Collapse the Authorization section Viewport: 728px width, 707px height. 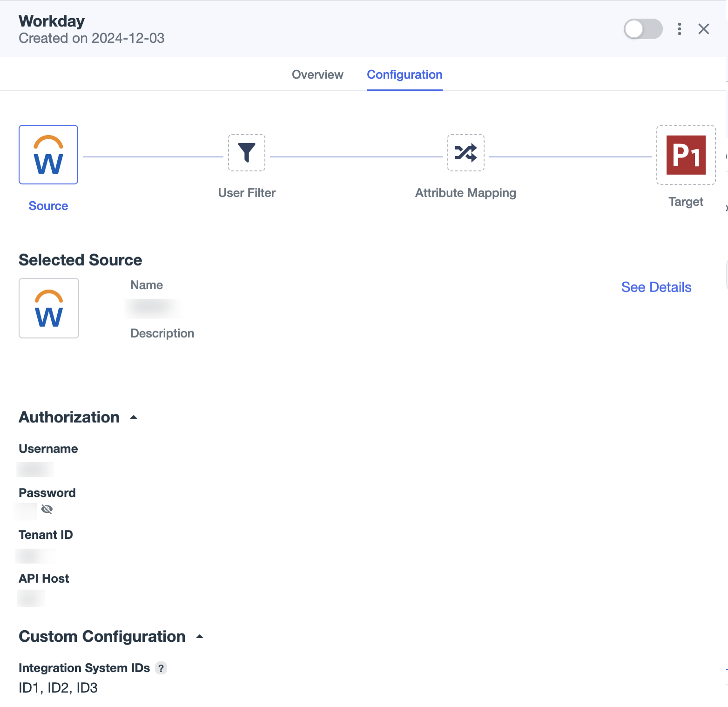[134, 417]
